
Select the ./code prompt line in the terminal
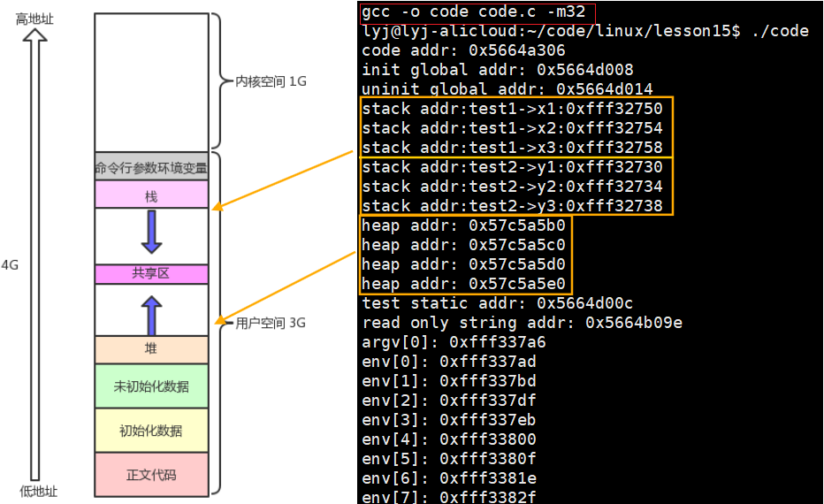(585, 31)
